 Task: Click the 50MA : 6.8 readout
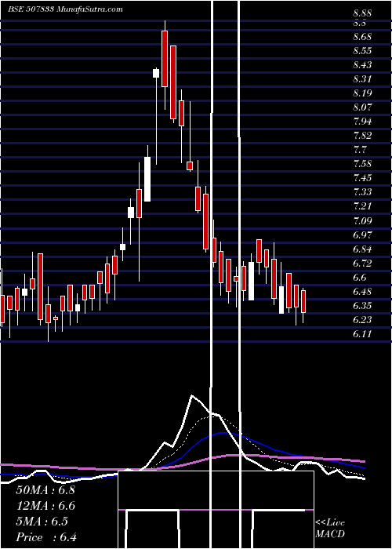tap(45, 490)
